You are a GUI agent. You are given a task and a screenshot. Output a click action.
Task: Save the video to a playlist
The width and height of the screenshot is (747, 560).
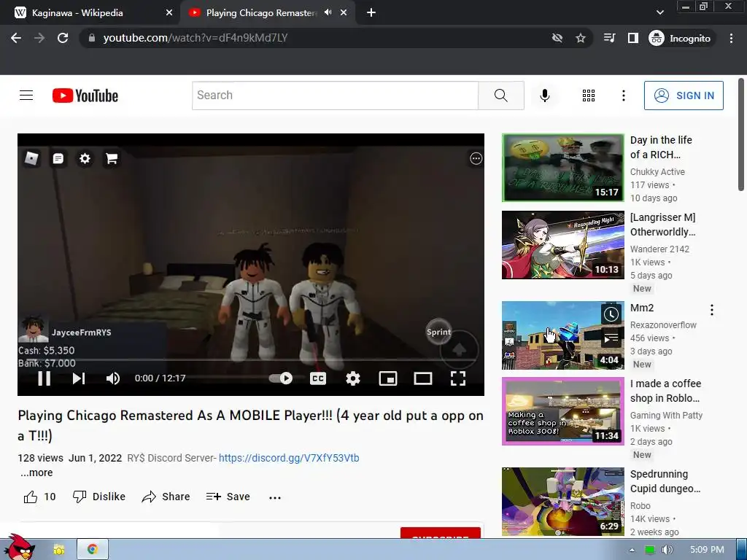tap(228, 497)
